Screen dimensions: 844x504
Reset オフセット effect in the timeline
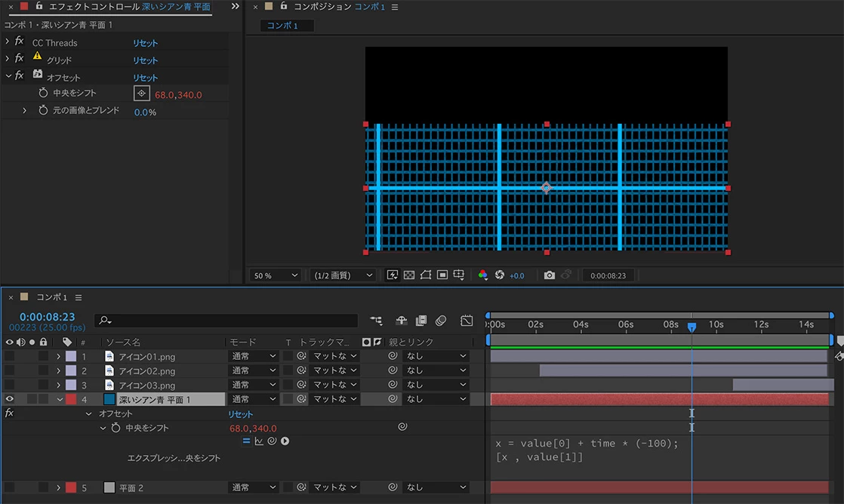coord(240,414)
